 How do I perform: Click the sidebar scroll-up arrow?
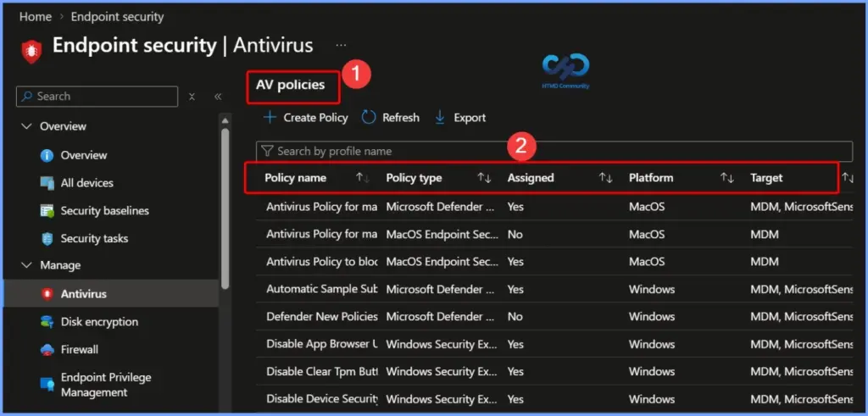[x=225, y=120]
